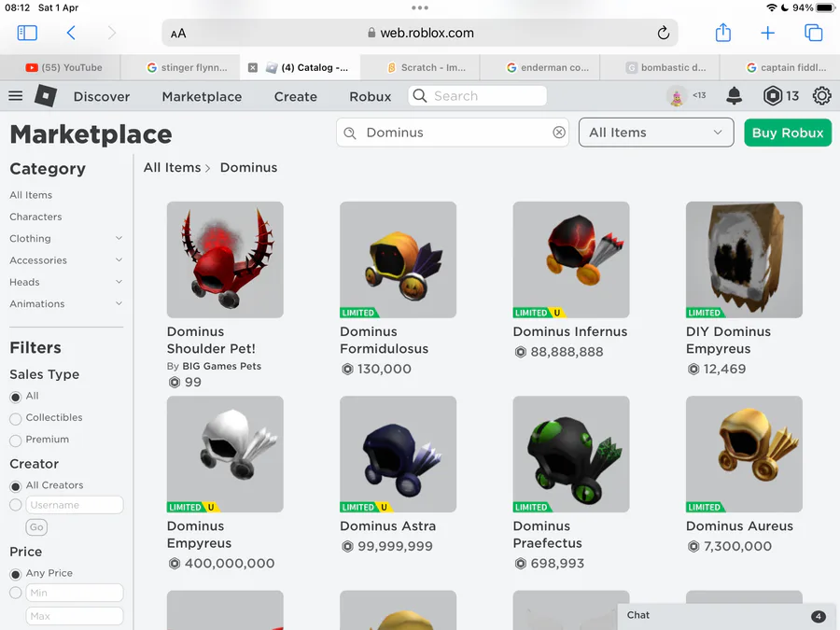Open BIG Games Pets creator link
This screenshot has width=840, height=630.
click(222, 366)
